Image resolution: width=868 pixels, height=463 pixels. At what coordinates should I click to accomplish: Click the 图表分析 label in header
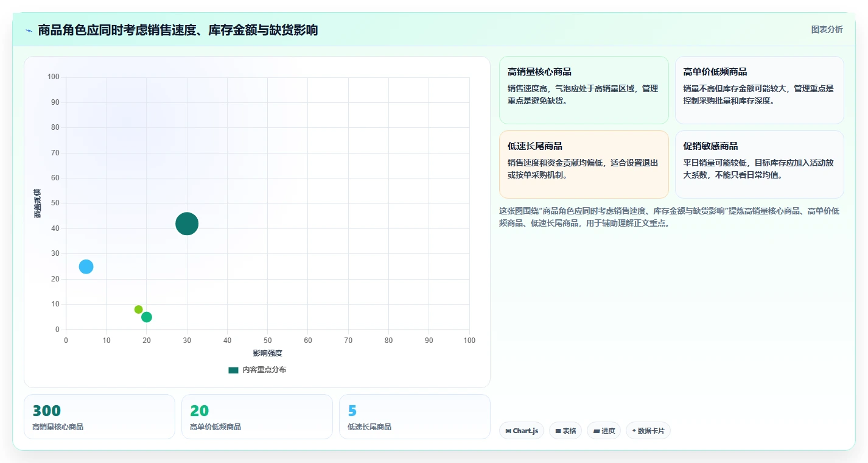point(827,29)
